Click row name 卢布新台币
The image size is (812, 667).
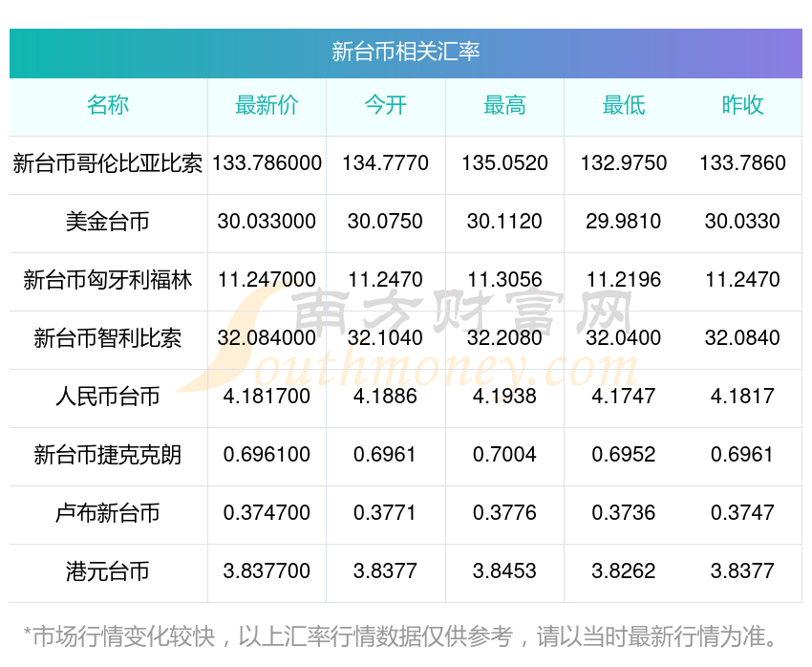pyautogui.click(x=108, y=513)
